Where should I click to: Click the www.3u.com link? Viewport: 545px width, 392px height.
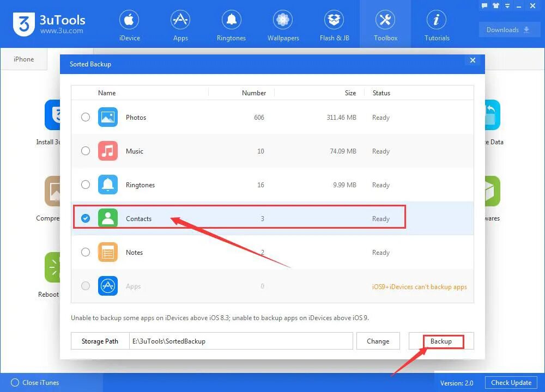point(62,31)
